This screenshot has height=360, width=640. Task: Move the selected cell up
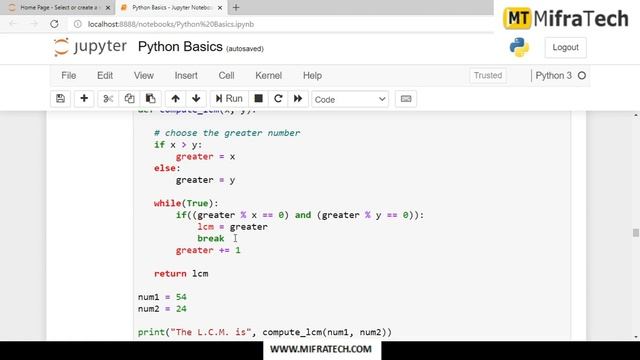click(x=176, y=99)
